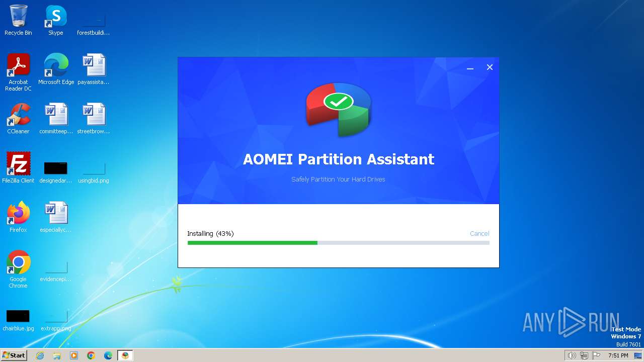
Task: Open the Windows Start menu
Action: (x=14, y=355)
